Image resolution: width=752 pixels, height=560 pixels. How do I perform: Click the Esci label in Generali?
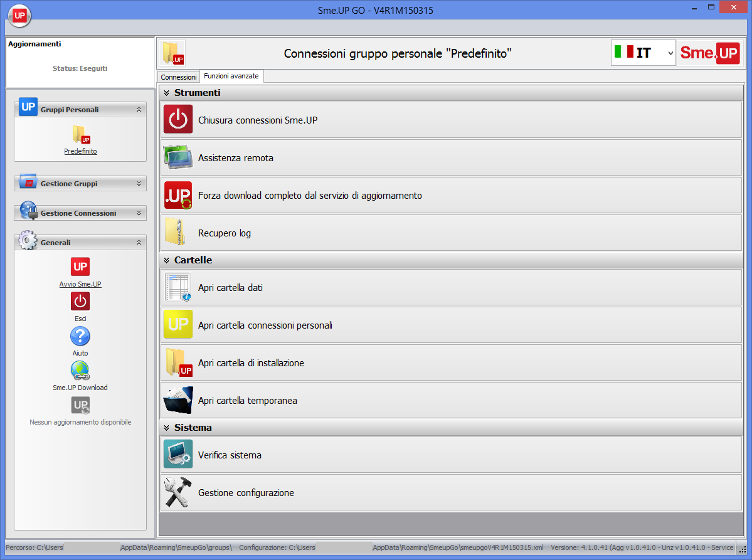coord(80,319)
